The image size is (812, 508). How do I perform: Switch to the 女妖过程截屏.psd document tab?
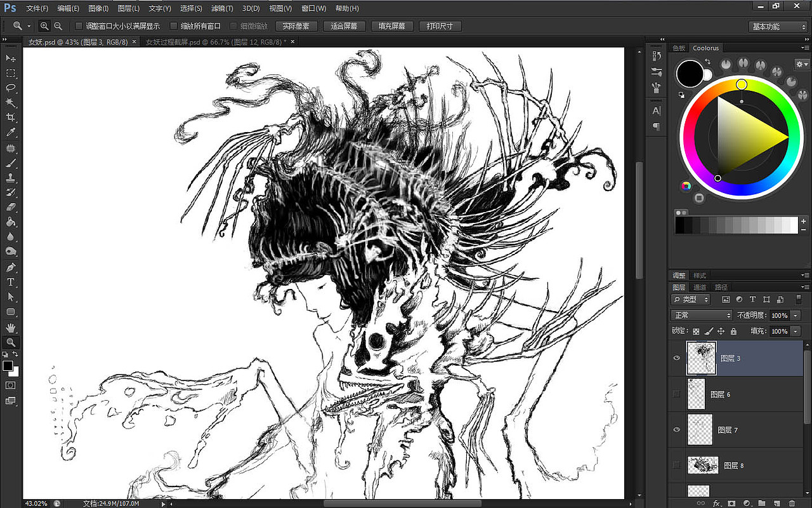point(216,42)
